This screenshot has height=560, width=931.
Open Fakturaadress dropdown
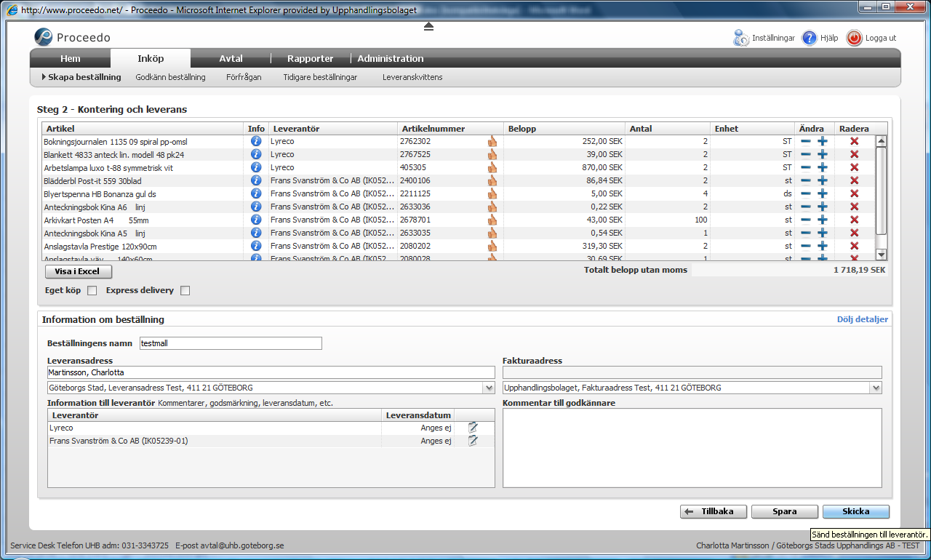[x=876, y=388]
